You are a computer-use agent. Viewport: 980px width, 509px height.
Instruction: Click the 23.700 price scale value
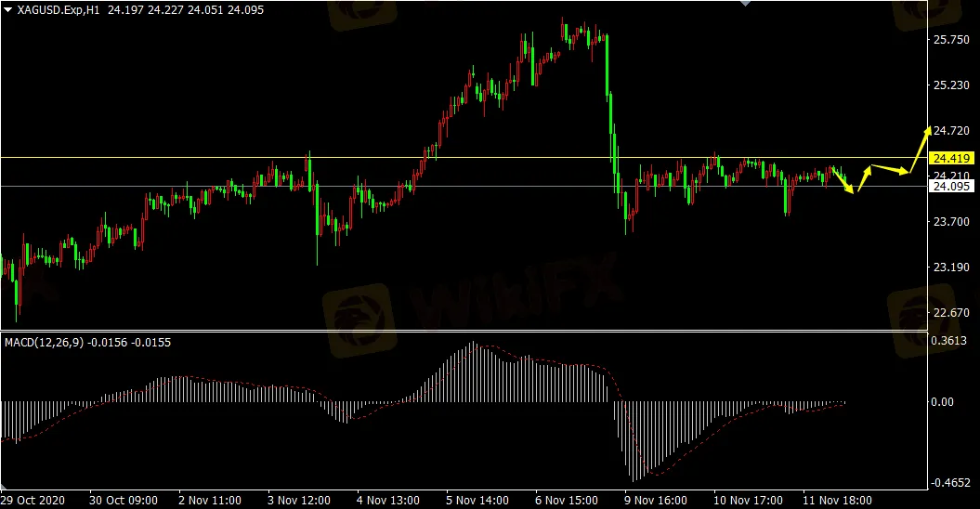(951, 221)
